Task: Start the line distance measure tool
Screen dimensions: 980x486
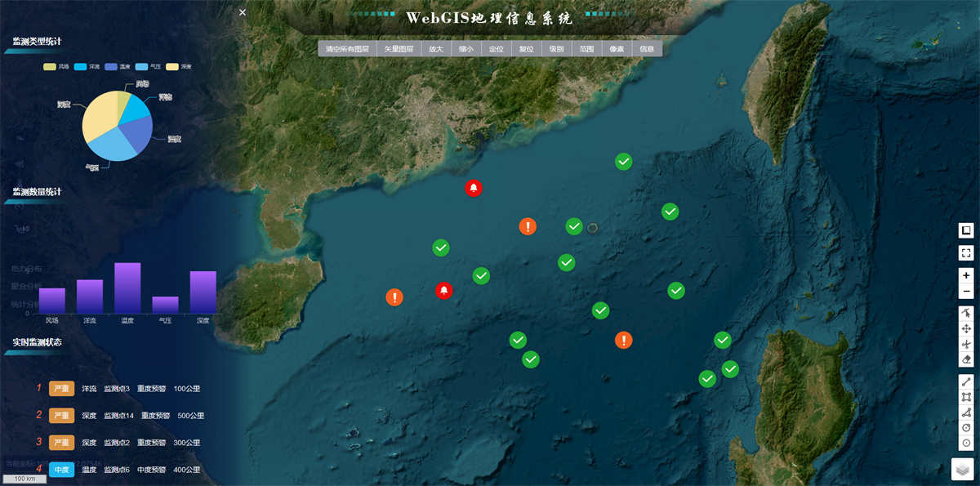Action: pyautogui.click(x=966, y=381)
